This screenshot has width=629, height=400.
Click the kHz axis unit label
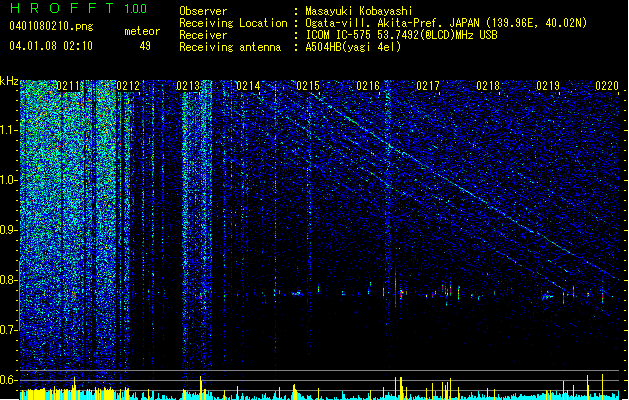click(x=9, y=81)
